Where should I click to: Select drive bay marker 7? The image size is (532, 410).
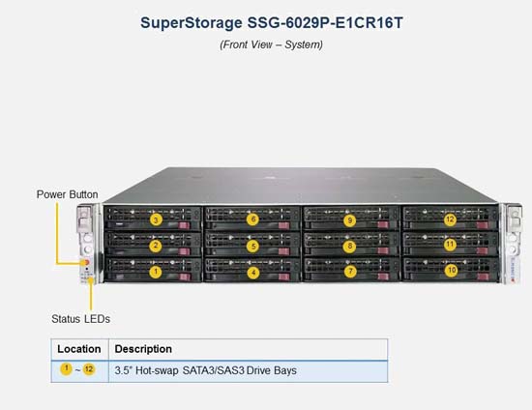[350, 271]
